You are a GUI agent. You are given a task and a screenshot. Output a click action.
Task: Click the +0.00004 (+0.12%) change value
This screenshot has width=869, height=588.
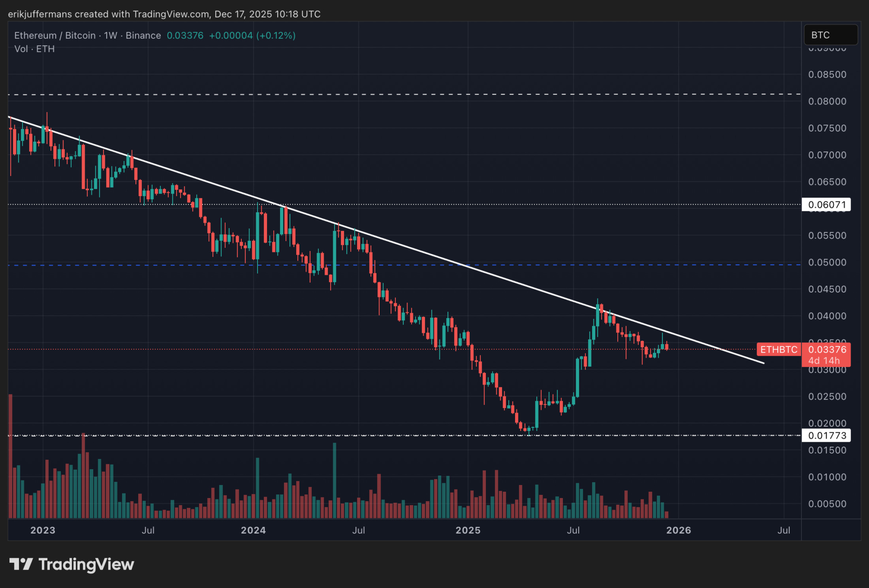[252, 36]
